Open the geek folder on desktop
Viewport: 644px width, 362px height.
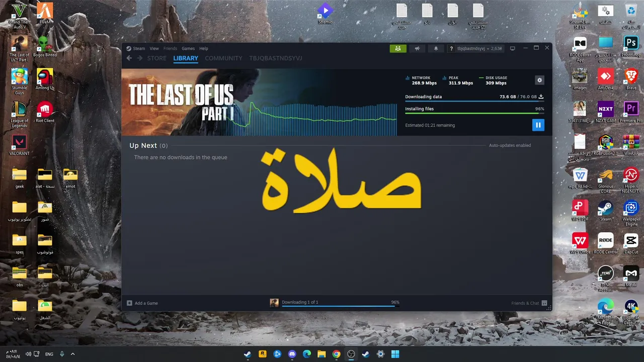click(19, 178)
